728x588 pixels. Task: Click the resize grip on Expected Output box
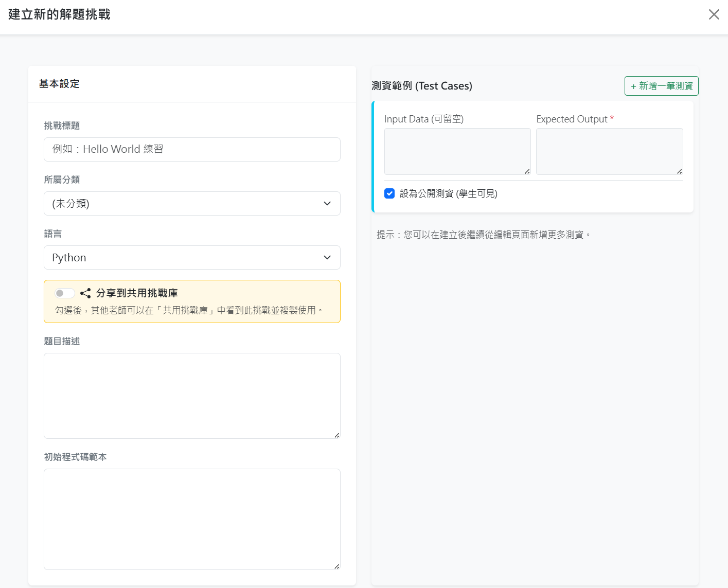[x=679, y=171]
